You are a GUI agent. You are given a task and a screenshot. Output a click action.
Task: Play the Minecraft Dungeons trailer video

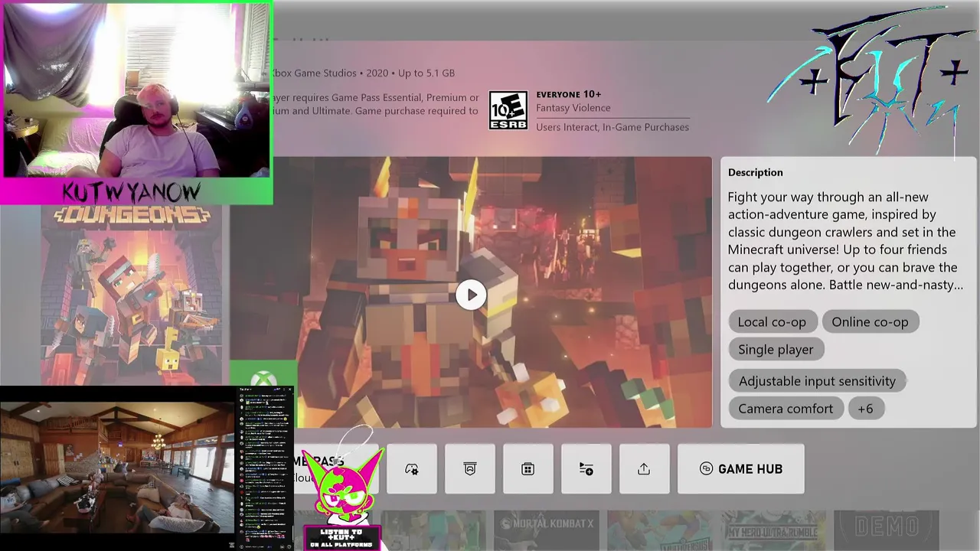(471, 295)
